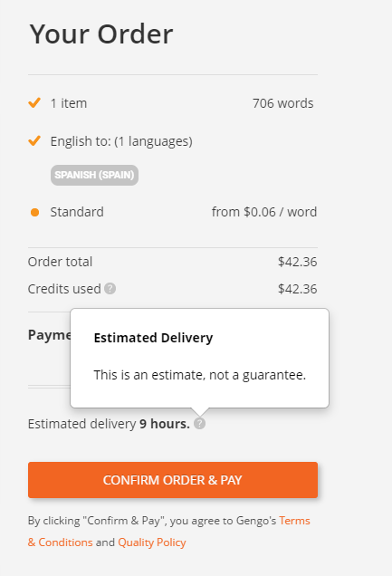The width and height of the screenshot is (392, 576).
Task: Click the tooltip text about estimate guarantee
Action: tap(200, 375)
